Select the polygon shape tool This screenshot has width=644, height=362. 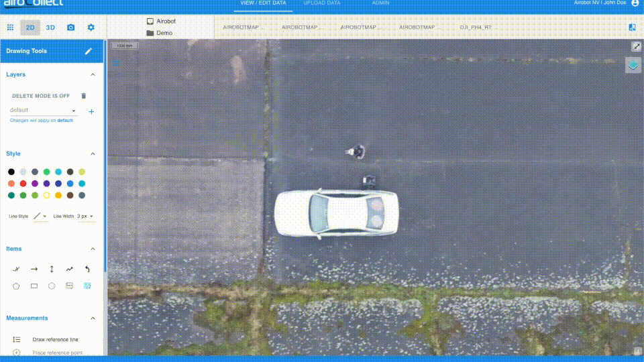16,286
